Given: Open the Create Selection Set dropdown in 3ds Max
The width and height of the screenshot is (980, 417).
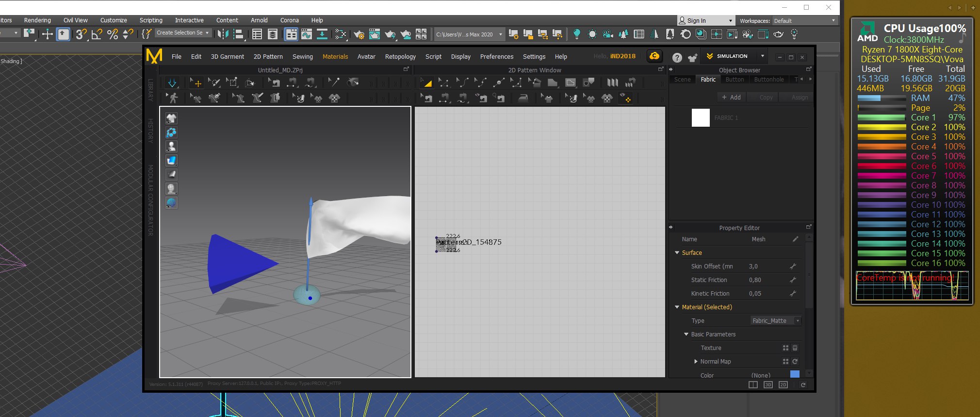Looking at the screenshot, I should 183,33.
